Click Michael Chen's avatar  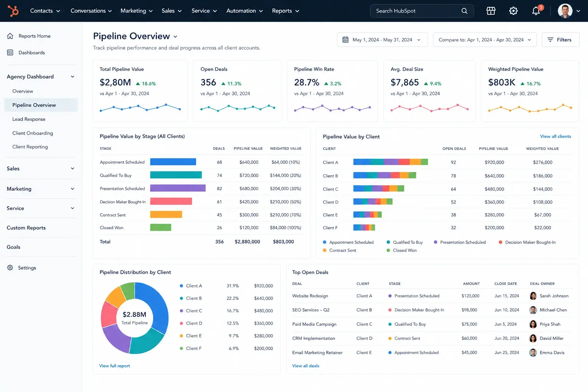click(533, 310)
